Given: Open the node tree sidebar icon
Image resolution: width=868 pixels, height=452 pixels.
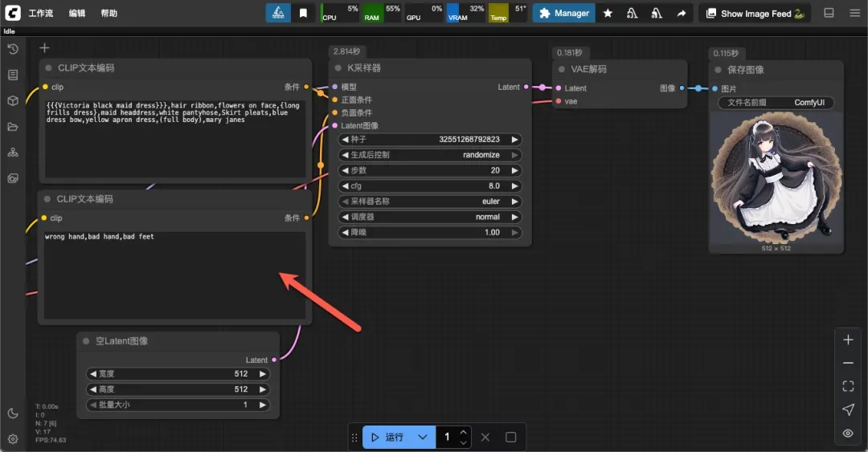Looking at the screenshot, I should point(13,153).
